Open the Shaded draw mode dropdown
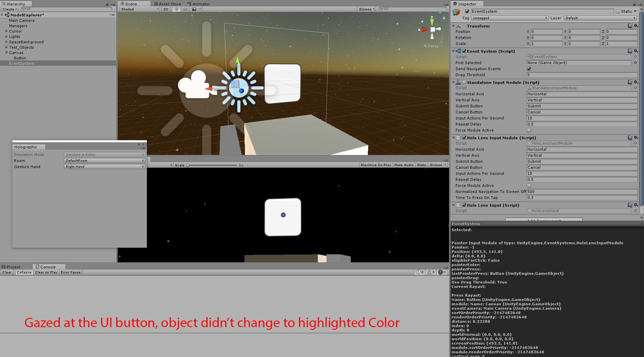 pyautogui.click(x=139, y=9)
